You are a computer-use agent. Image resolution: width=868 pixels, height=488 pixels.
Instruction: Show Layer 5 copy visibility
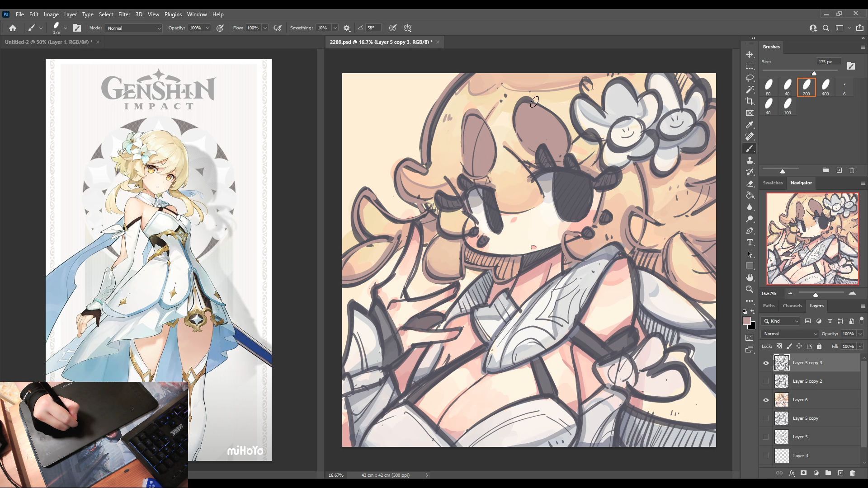(x=766, y=418)
